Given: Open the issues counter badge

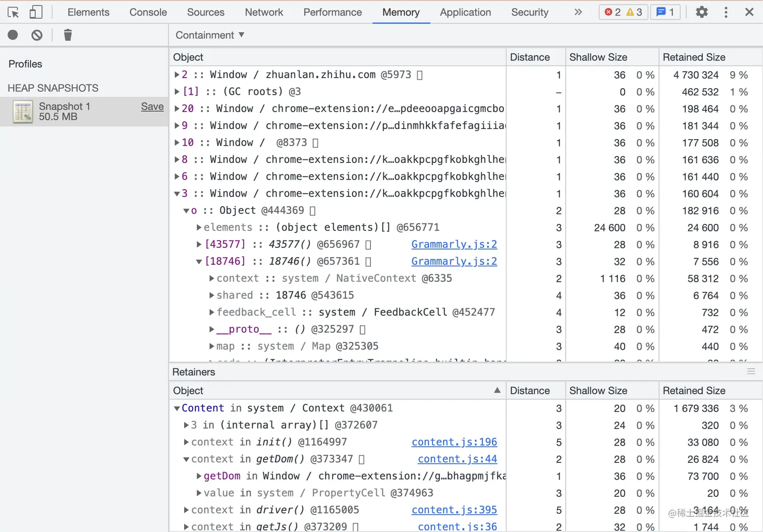Looking at the screenshot, I should 665,12.
